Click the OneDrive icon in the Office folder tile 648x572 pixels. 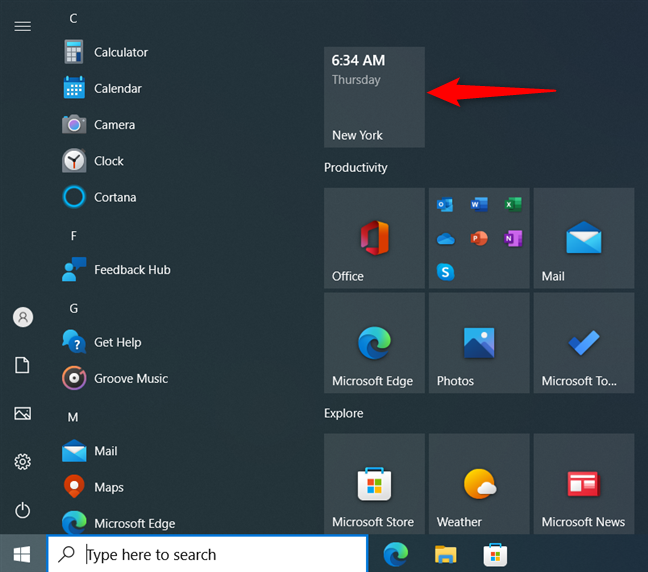[x=446, y=238]
